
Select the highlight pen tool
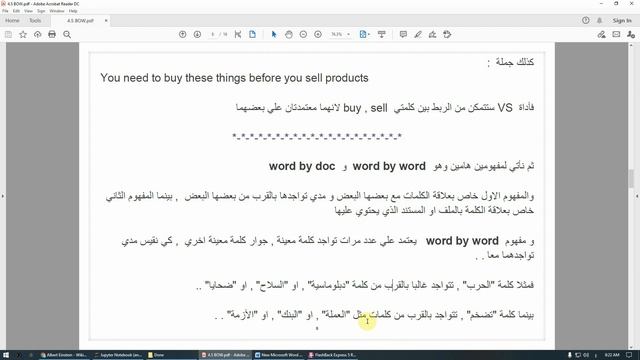pos(418,35)
